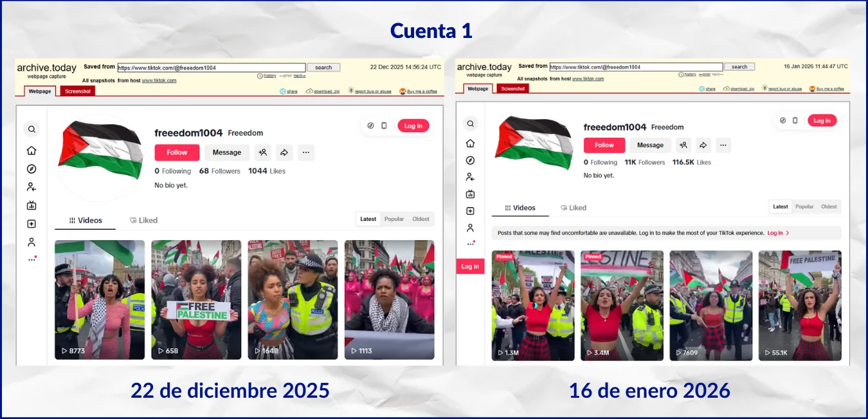Click Message button in the January capture
This screenshot has width=868, height=419.
click(650, 145)
